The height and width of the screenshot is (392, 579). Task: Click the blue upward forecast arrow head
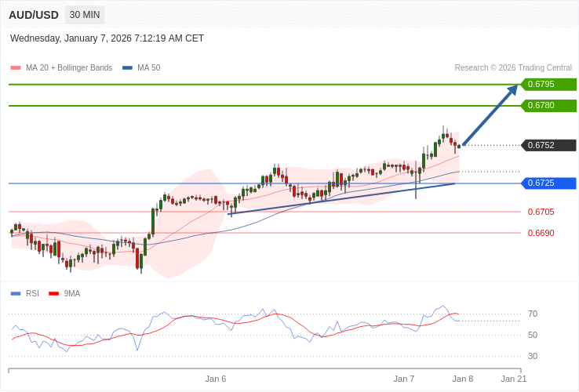coord(512,89)
